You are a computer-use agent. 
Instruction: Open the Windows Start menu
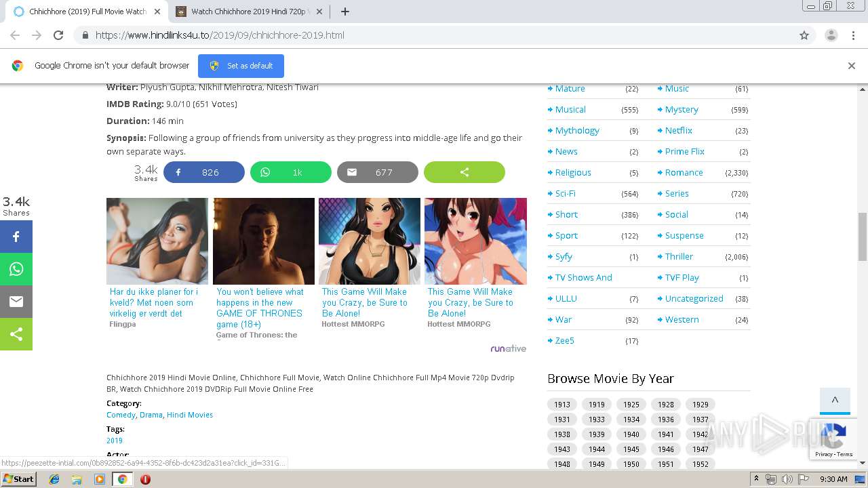click(x=19, y=479)
